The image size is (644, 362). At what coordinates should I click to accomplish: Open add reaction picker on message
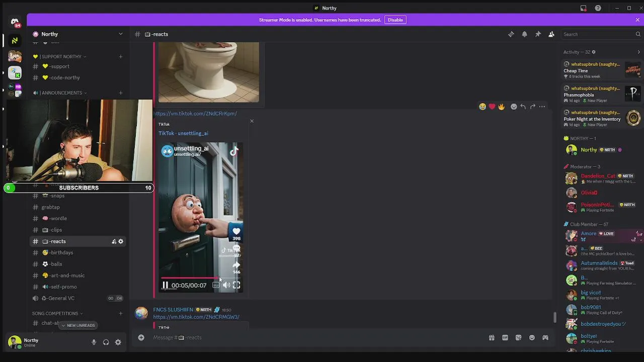coord(514,107)
